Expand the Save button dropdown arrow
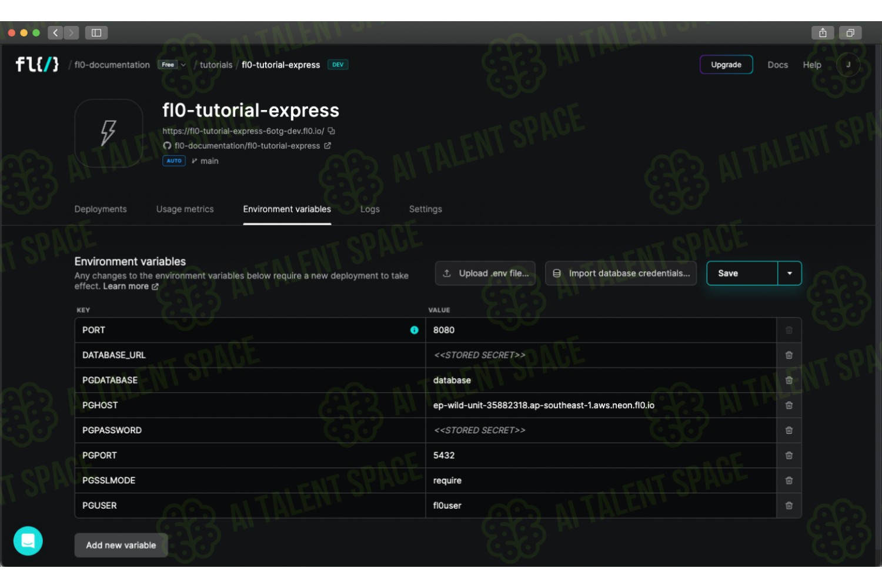Screen dimensions: 882x588 790,273
